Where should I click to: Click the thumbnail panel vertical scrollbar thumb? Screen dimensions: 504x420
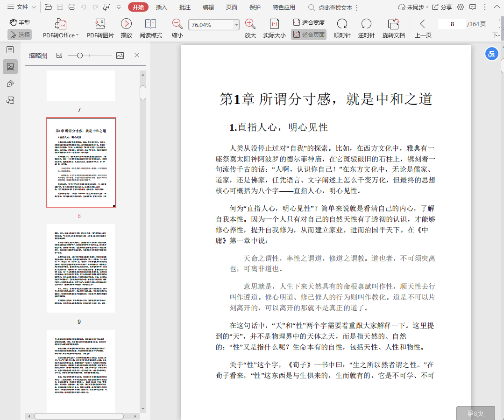click(x=143, y=93)
